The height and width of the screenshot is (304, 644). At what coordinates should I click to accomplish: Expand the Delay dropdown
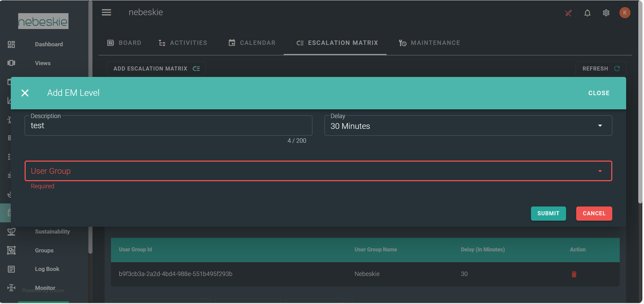468,126
